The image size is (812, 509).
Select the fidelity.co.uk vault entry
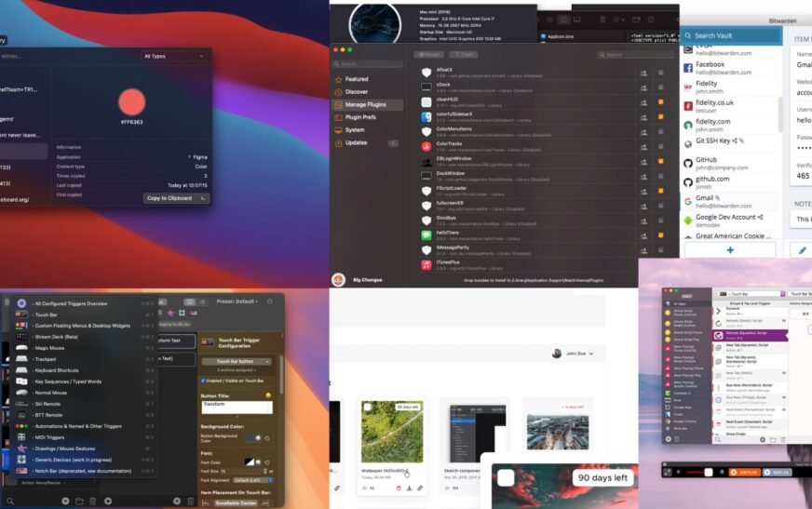coord(730,106)
